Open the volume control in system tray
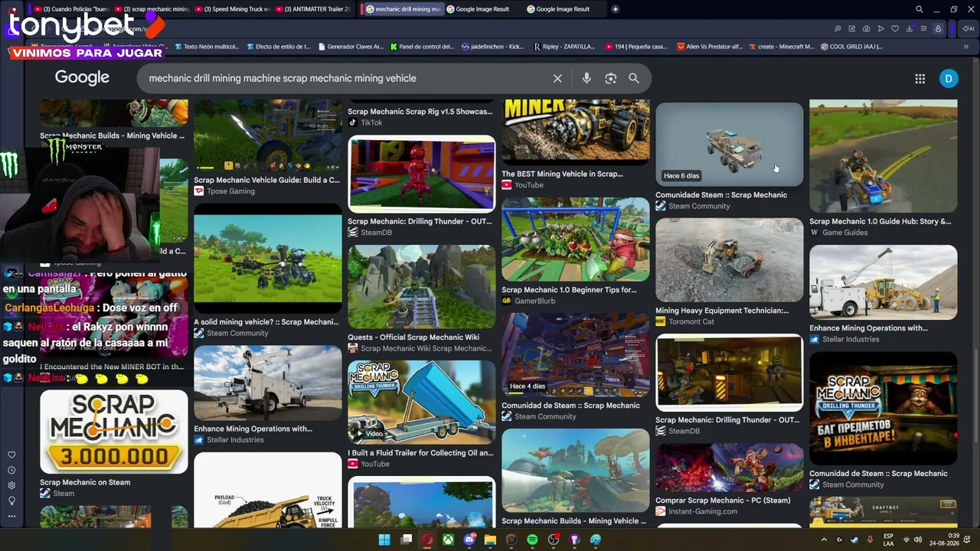 coord(918,540)
